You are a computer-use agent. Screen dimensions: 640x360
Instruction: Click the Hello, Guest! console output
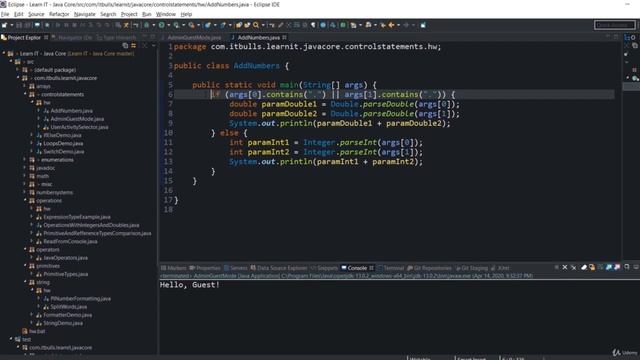(x=190, y=284)
